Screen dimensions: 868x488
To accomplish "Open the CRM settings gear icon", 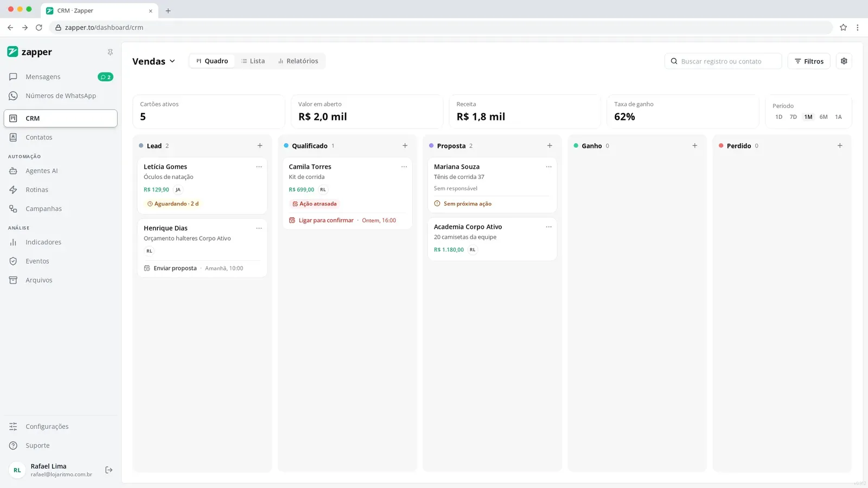I will 844,61.
